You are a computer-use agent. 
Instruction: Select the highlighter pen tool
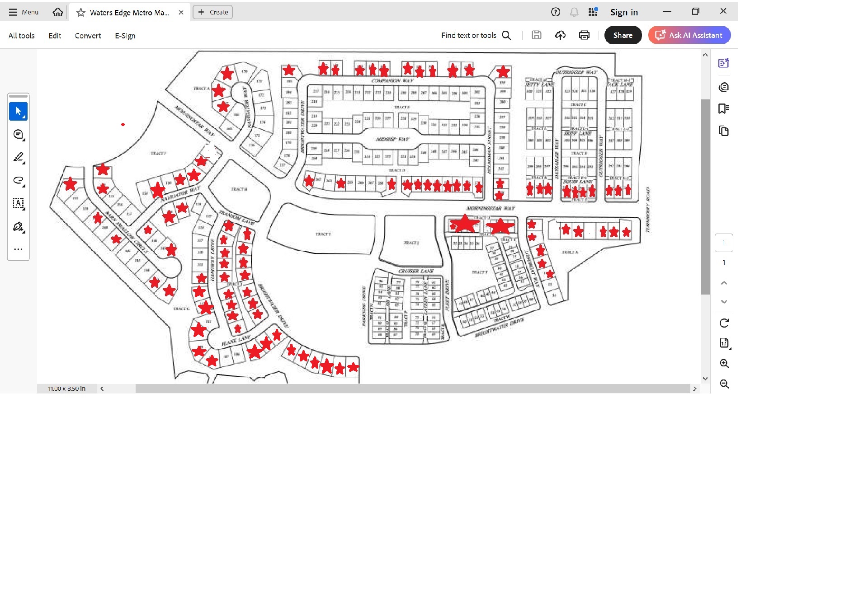pos(18,157)
